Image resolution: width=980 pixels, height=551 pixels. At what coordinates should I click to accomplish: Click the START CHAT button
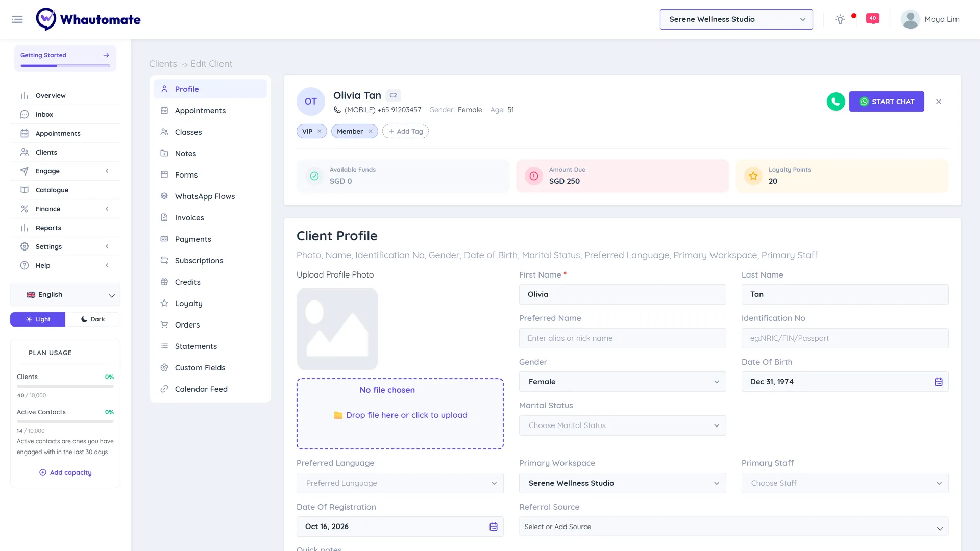click(887, 102)
